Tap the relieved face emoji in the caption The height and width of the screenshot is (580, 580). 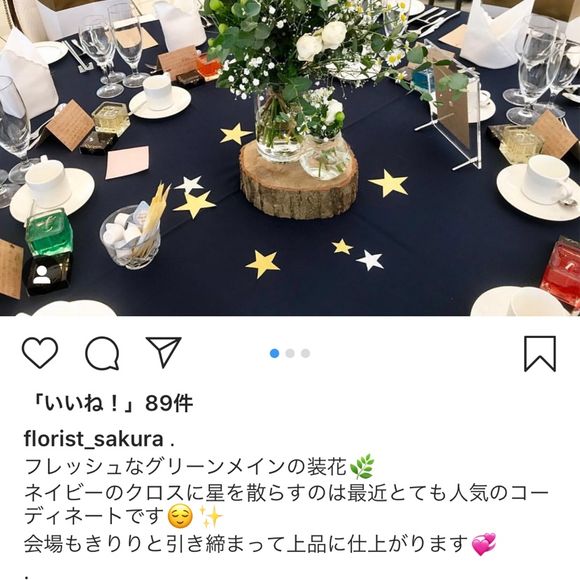tap(180, 517)
